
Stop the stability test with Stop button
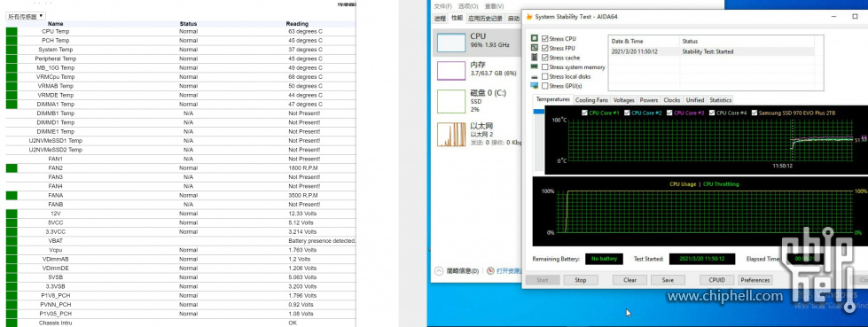pos(580,280)
